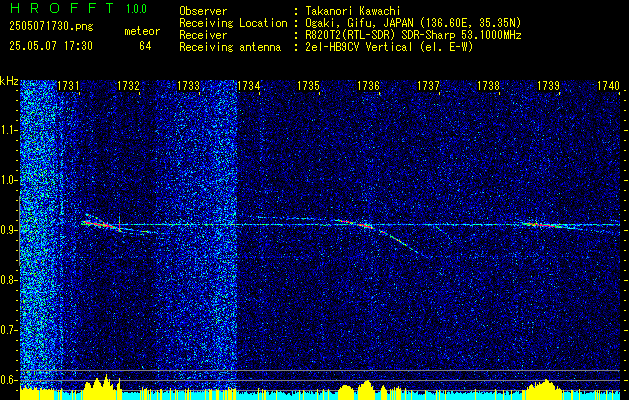The image size is (629, 400).
Task: Click the Receiver field label
Action: 203,35
